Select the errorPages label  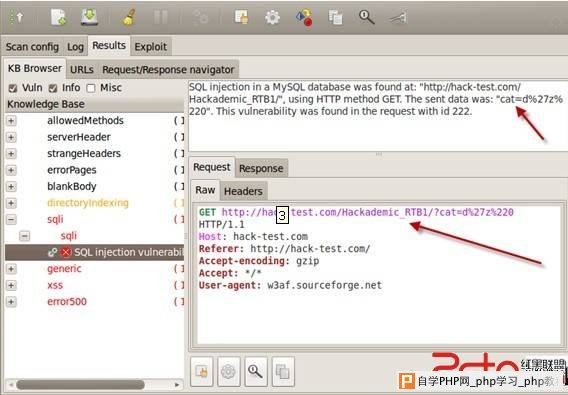point(72,170)
